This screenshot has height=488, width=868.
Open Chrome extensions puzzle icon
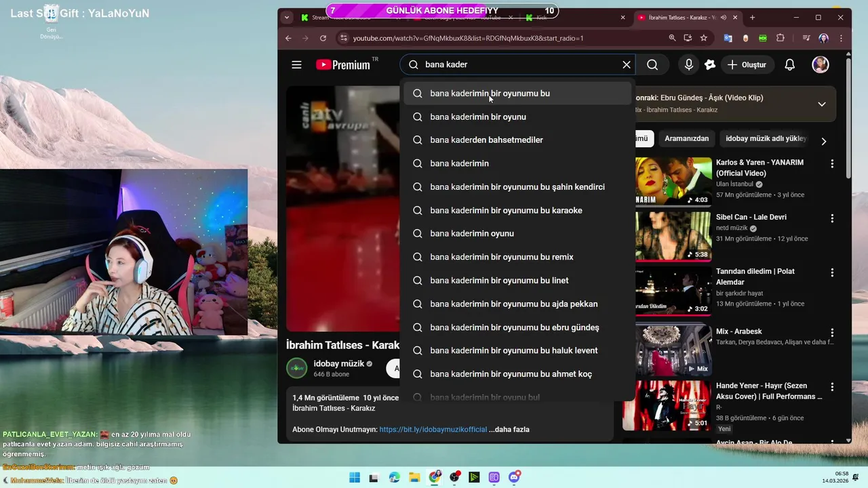click(781, 38)
